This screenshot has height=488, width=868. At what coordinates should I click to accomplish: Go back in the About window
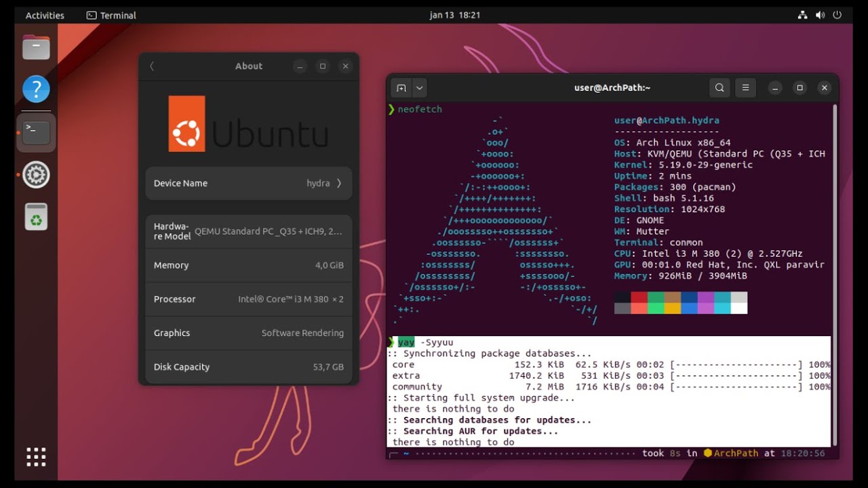coord(152,66)
